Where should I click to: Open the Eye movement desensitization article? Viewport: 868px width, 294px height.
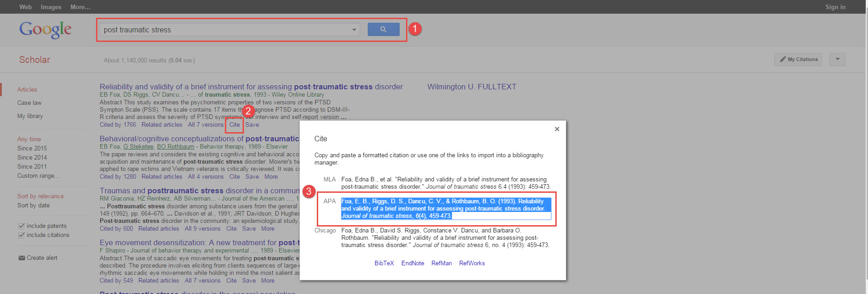click(x=199, y=242)
